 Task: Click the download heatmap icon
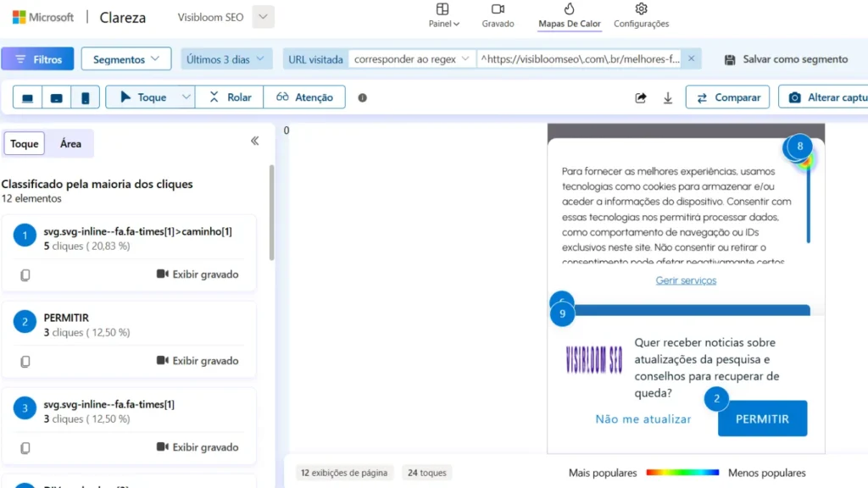point(667,97)
